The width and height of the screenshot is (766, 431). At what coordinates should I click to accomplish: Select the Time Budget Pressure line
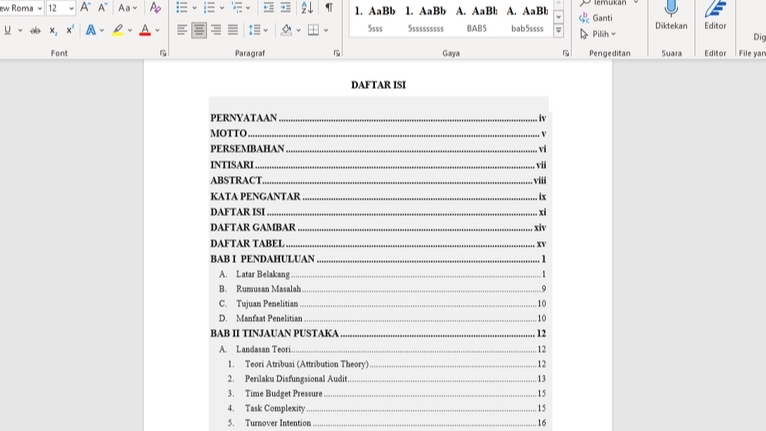[387, 393]
